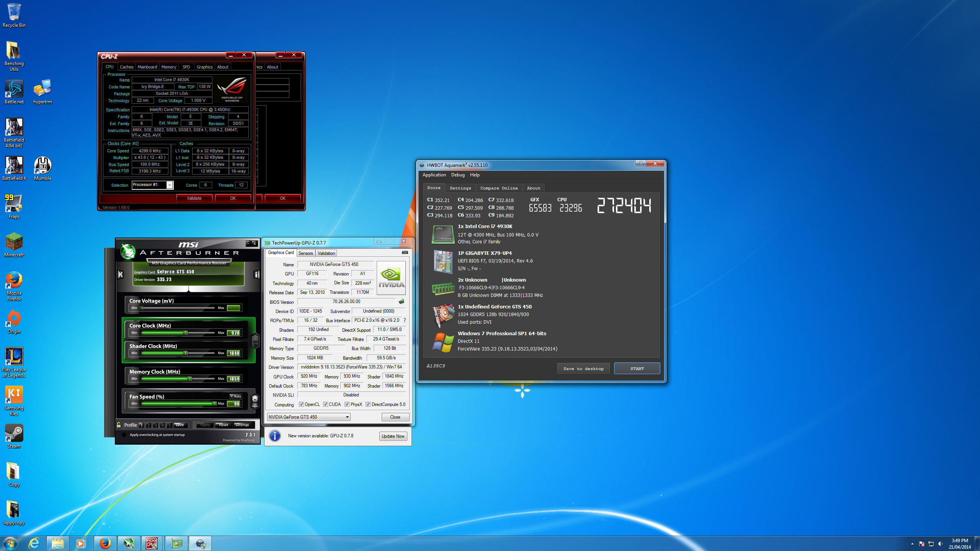Open Aquamark Application menu

tap(434, 175)
